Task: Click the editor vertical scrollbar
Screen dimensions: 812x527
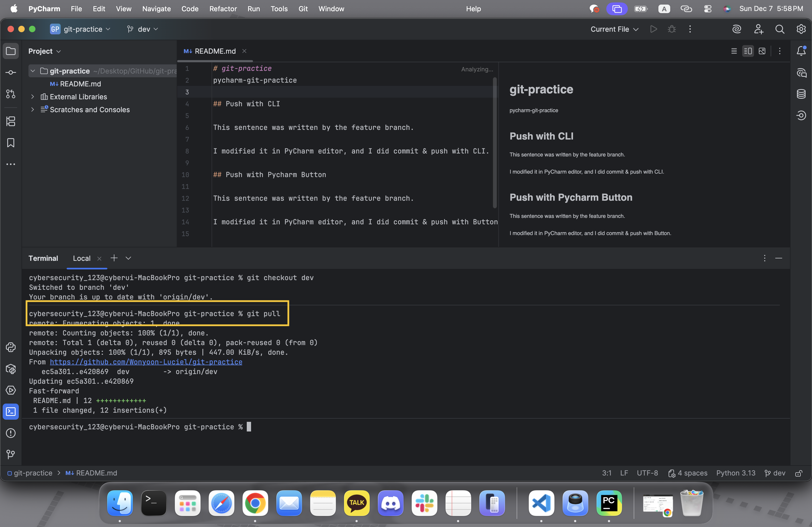Action: [495, 142]
